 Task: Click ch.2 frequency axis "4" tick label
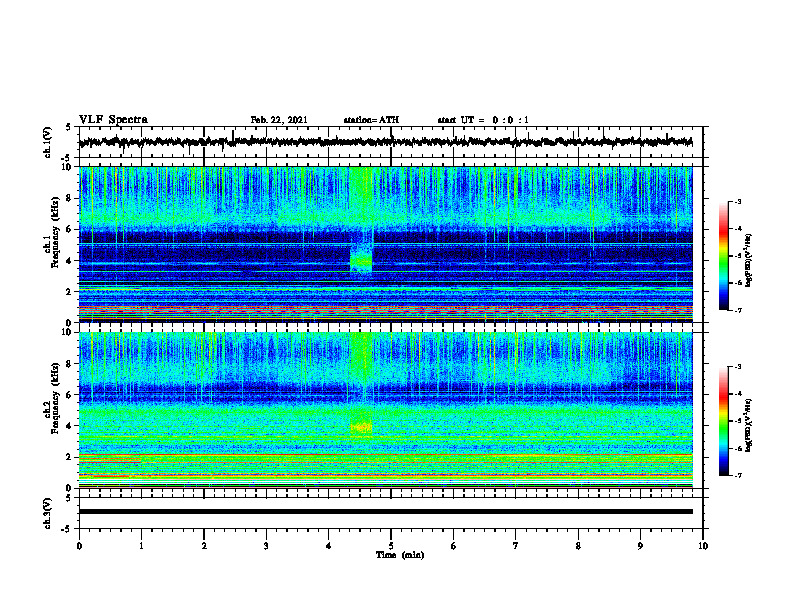[69, 426]
